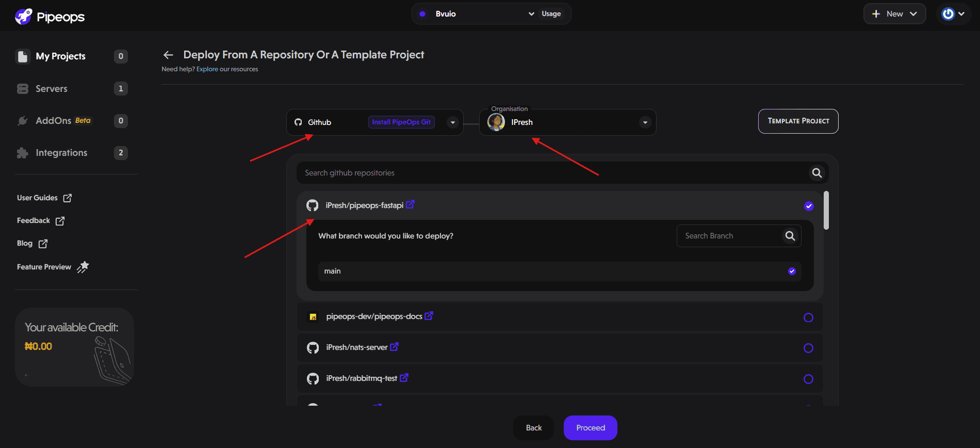Click the Usage button
This screenshot has width=980, height=448.
tap(551, 14)
